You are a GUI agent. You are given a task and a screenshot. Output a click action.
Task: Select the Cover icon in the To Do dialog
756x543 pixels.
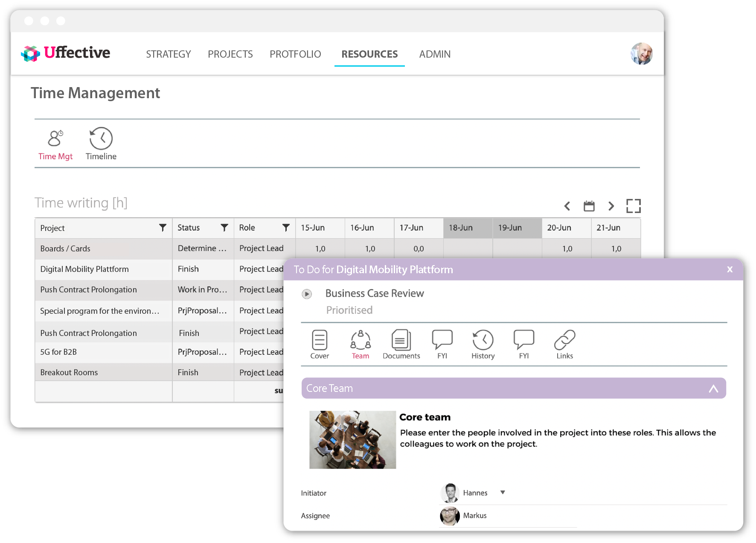pos(319,344)
